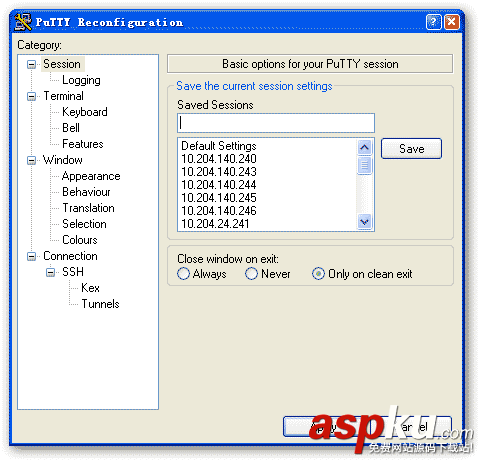Screen dimensions: 479x460
Task: Open the Kex settings category
Action: (x=90, y=288)
